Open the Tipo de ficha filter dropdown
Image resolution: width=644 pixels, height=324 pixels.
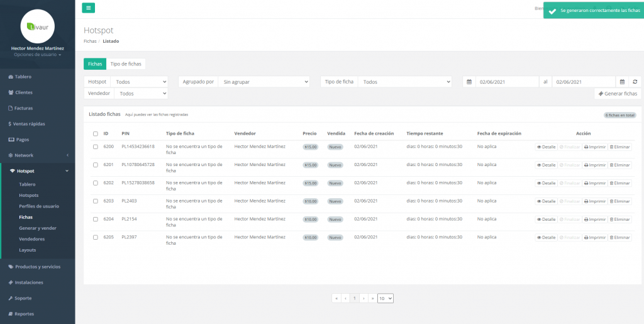pos(404,82)
